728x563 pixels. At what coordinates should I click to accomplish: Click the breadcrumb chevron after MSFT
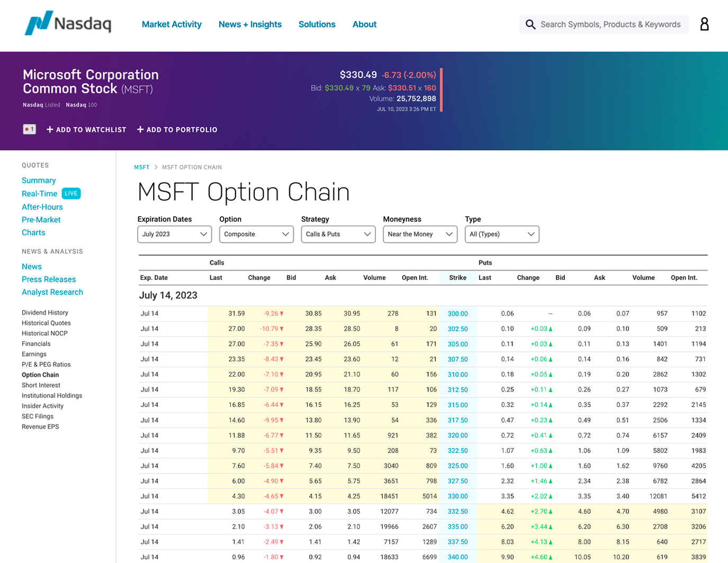coord(156,167)
